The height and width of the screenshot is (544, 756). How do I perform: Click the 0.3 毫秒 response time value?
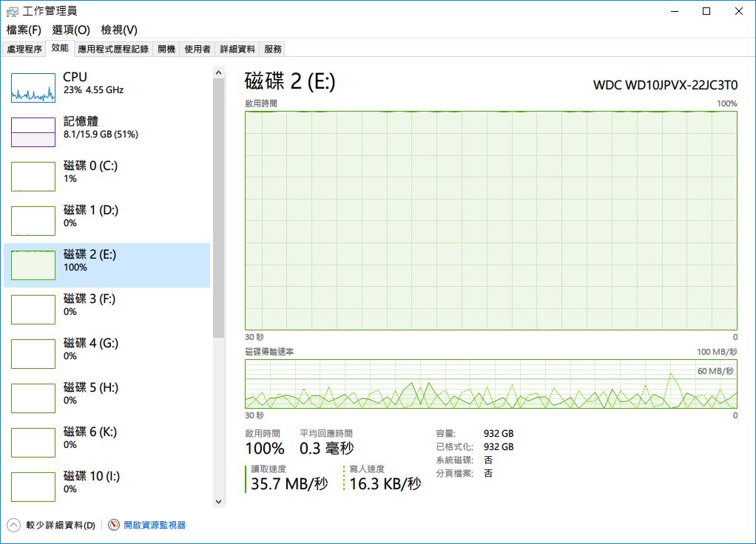click(x=326, y=449)
